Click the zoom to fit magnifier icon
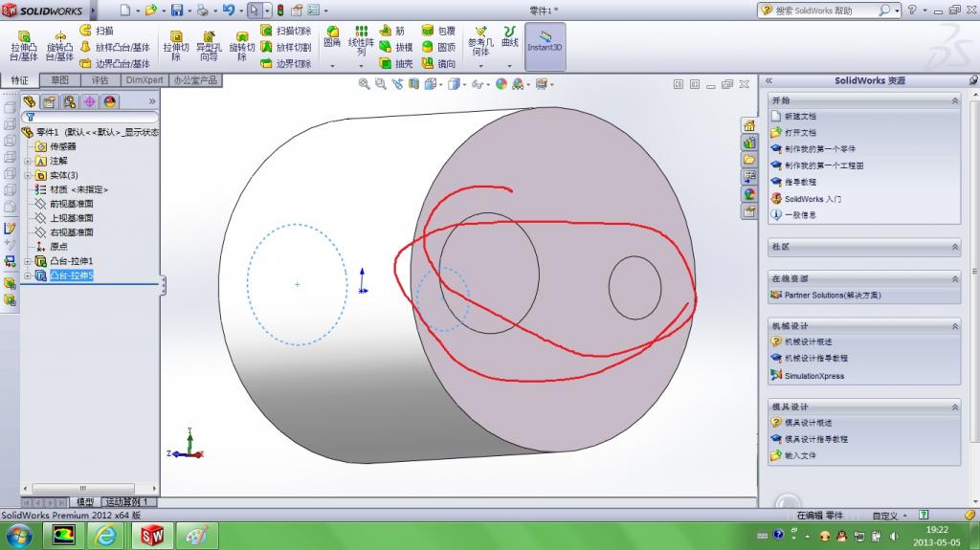 (x=364, y=84)
